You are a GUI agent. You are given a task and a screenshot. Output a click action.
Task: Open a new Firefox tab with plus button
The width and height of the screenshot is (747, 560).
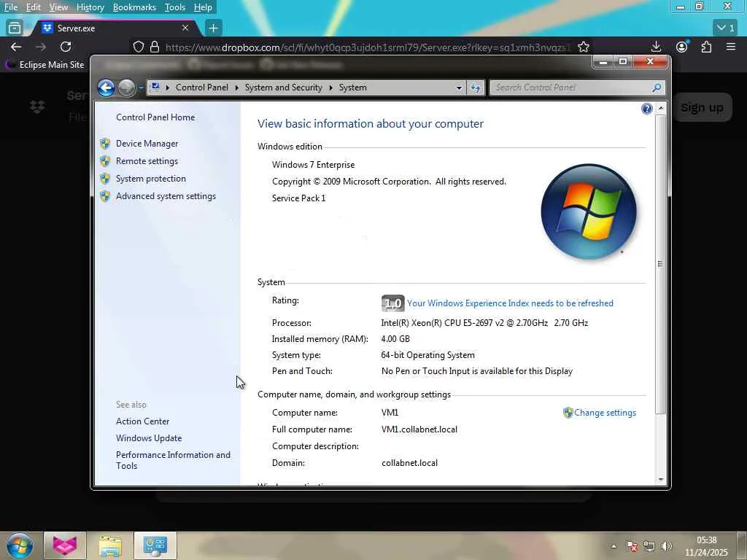214,28
